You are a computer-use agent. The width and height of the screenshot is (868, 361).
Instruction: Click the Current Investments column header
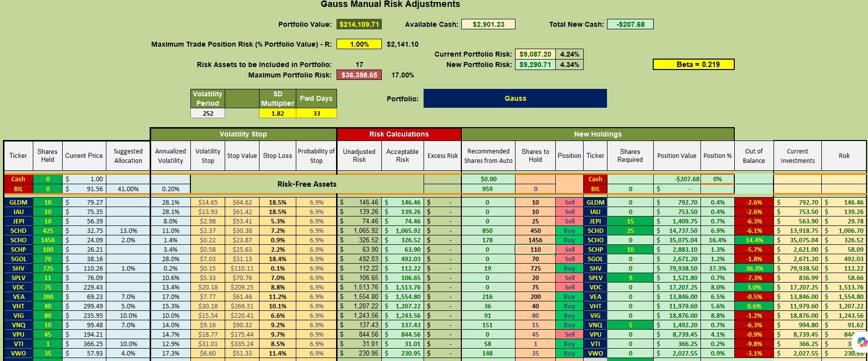tap(797, 155)
